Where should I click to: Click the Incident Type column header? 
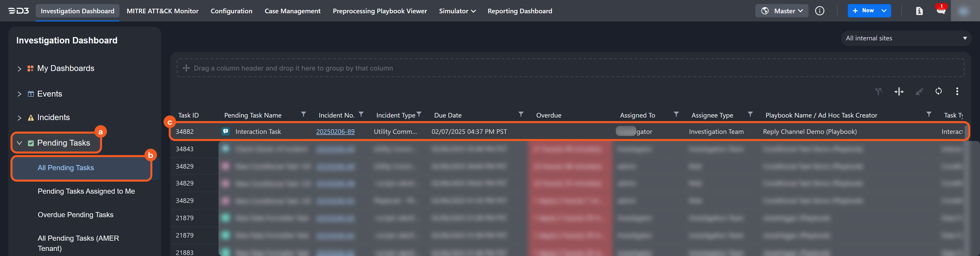coord(396,115)
